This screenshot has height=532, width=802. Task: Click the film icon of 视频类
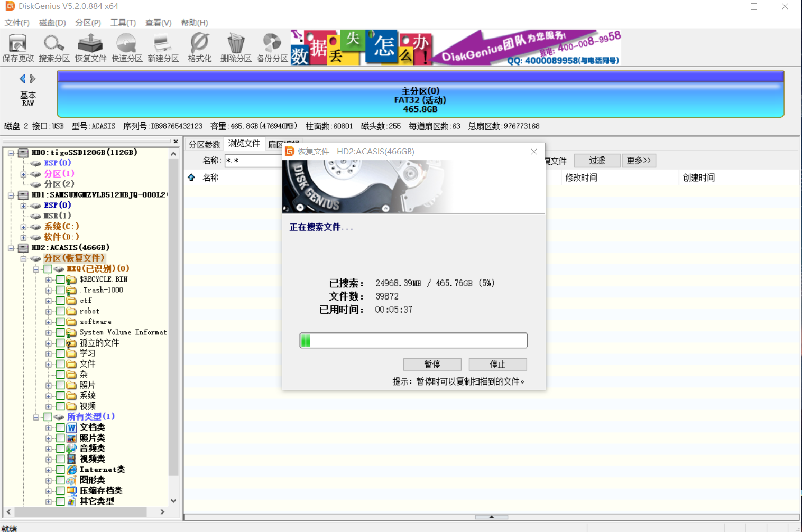71,459
